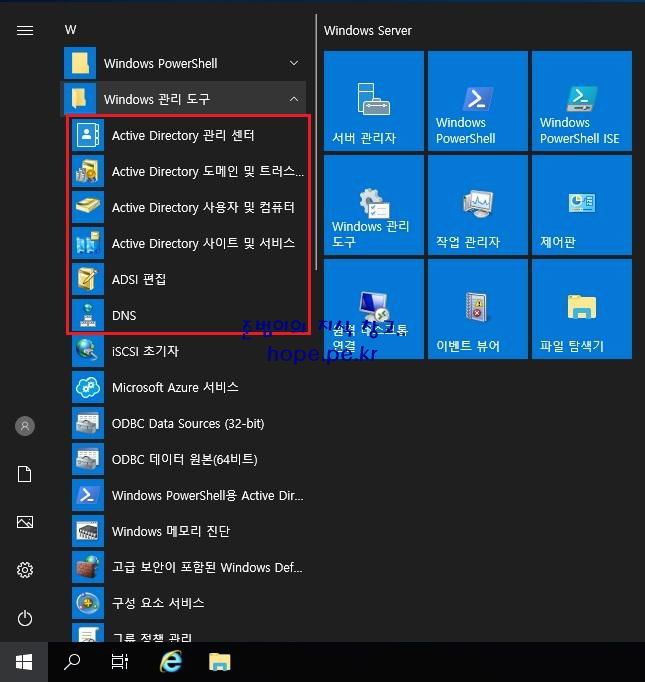
Task: Select the Windows 관리 도구 folder entry
Action: (183, 99)
